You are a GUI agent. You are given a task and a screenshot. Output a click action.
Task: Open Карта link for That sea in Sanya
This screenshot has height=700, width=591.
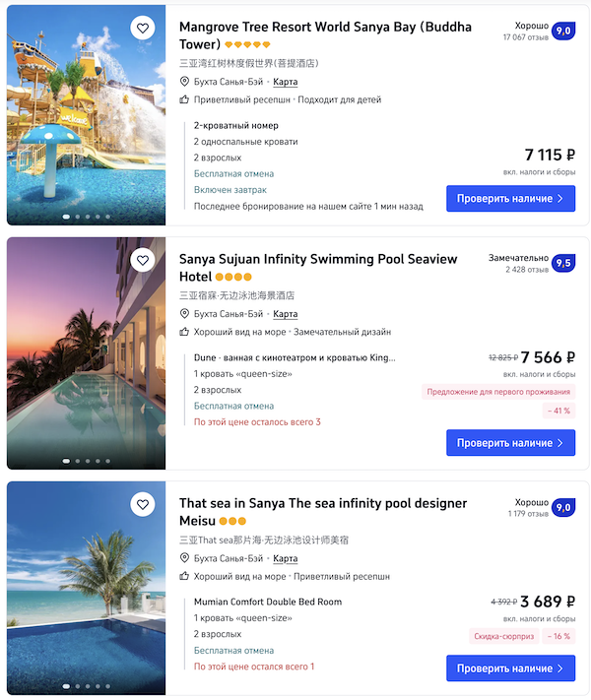(x=285, y=558)
